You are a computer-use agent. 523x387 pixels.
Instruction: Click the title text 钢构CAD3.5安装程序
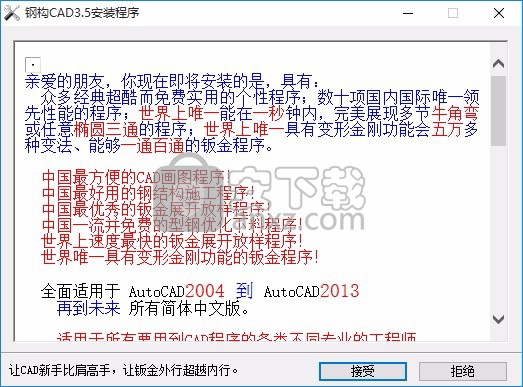82,13
